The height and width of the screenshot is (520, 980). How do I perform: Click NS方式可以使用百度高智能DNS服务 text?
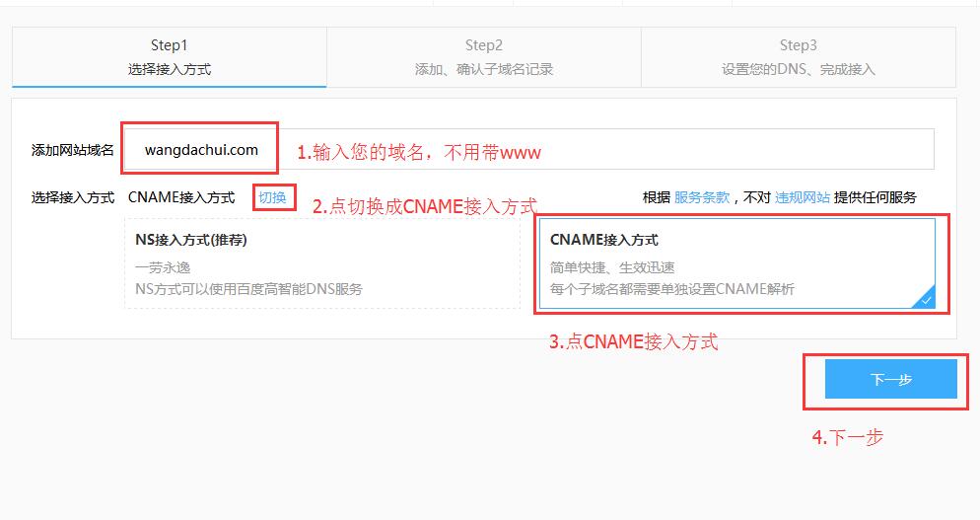pyautogui.click(x=248, y=289)
